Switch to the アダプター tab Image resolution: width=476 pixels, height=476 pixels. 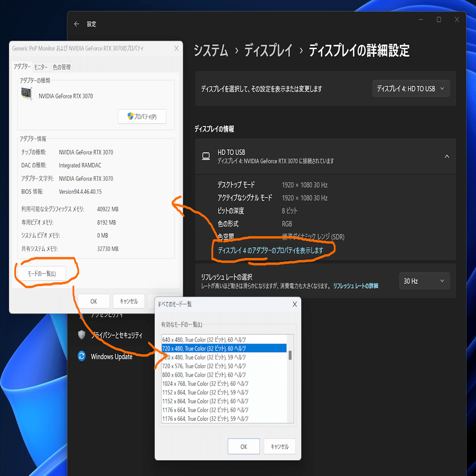[x=22, y=67]
